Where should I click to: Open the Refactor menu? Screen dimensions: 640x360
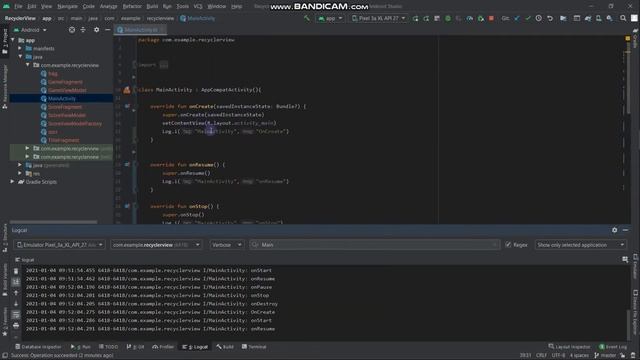[x=132, y=6]
